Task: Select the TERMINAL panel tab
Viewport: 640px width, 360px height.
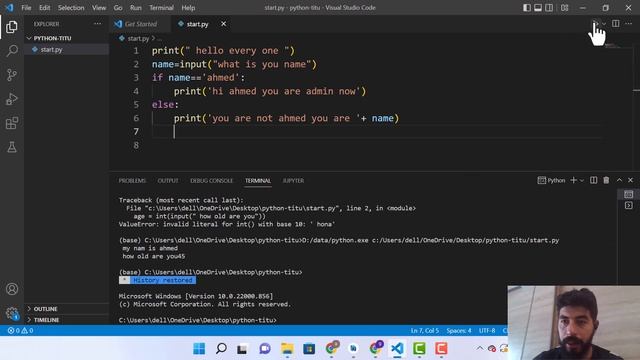Action: pos(258,180)
